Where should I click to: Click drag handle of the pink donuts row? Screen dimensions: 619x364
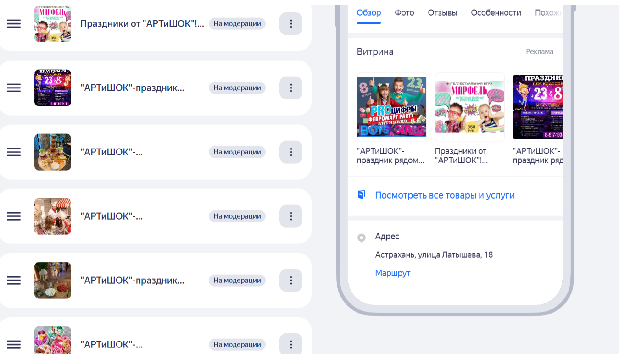coord(14,345)
